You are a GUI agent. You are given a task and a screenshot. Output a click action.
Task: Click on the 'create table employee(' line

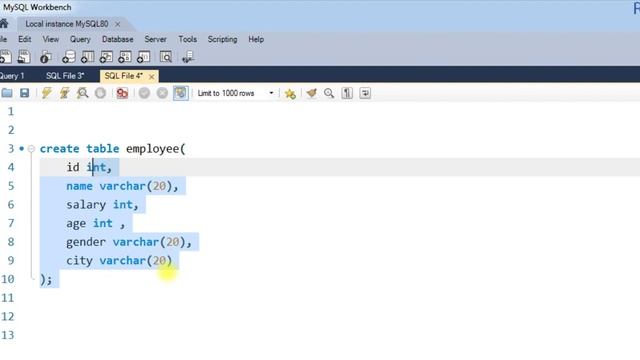[x=113, y=149]
